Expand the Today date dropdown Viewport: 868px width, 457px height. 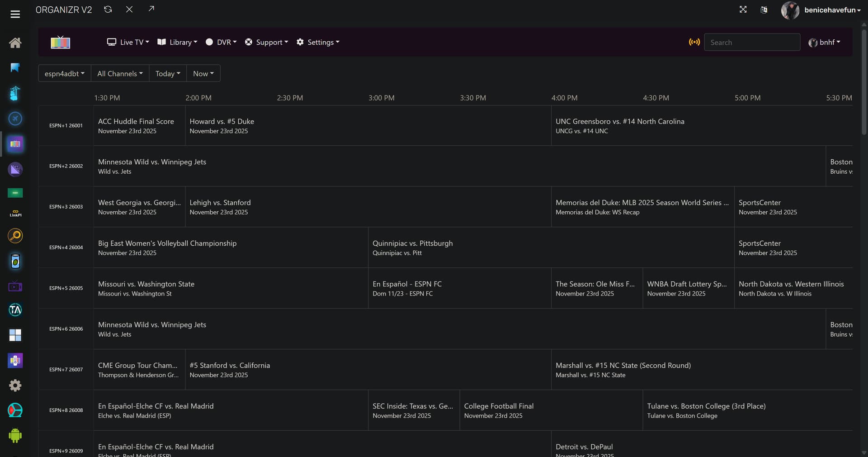pyautogui.click(x=168, y=73)
